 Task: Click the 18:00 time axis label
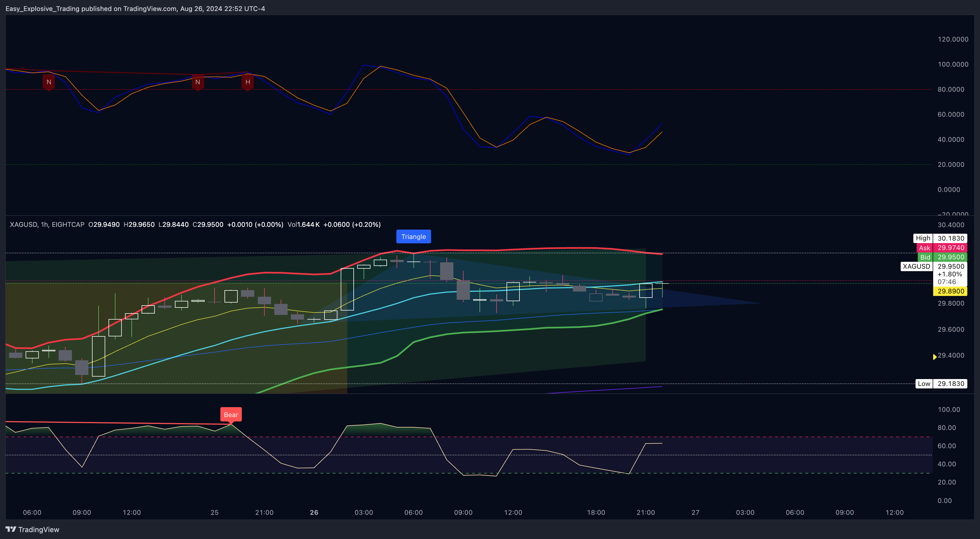coord(596,512)
